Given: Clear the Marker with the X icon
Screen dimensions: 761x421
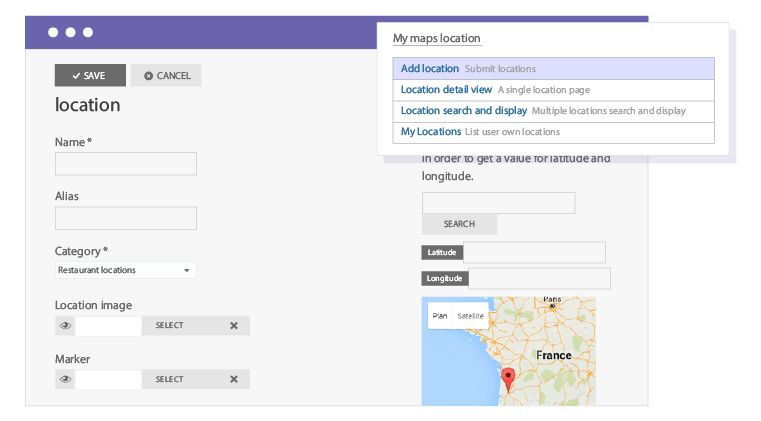Looking at the screenshot, I should pos(234,380).
